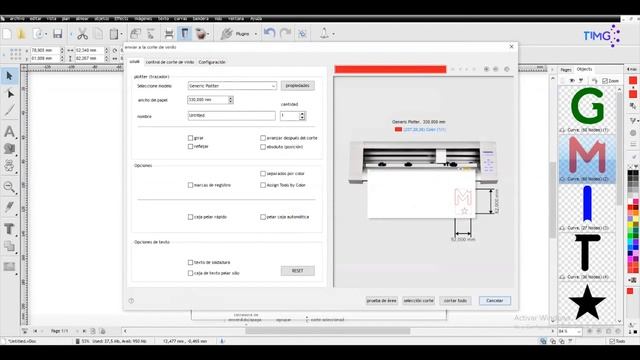Switch to Pages panel tab
Viewport: 640px width, 360px height.
[x=566, y=70]
